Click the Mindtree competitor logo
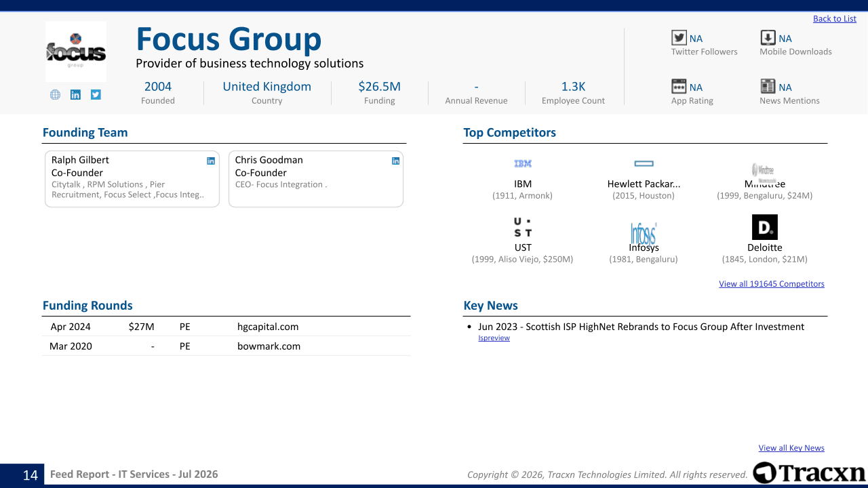This screenshot has height=488, width=868. 763,171
